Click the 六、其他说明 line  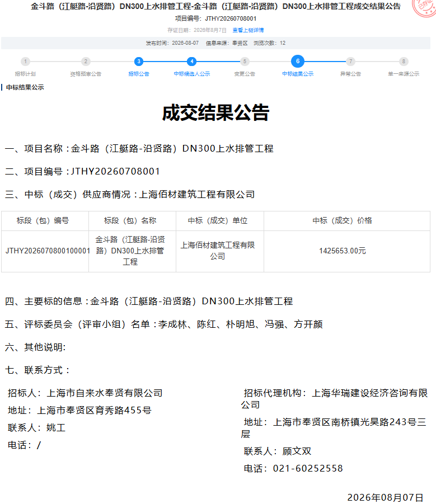pyautogui.click(x=35, y=347)
